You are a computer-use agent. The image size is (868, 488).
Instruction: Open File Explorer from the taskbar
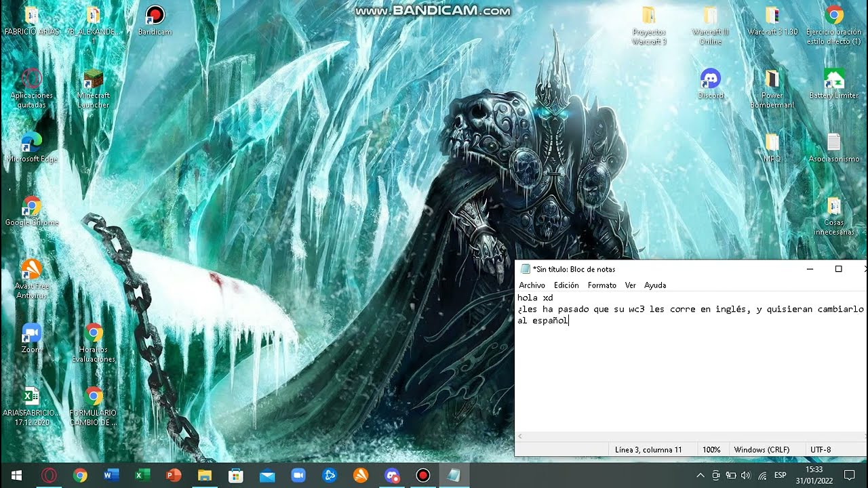click(205, 475)
